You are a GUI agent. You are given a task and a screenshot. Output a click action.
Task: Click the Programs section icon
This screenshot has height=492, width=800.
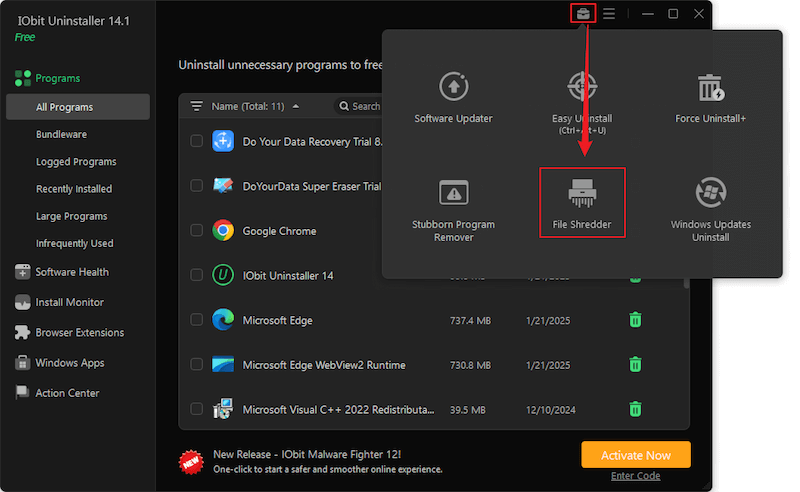pyautogui.click(x=22, y=78)
